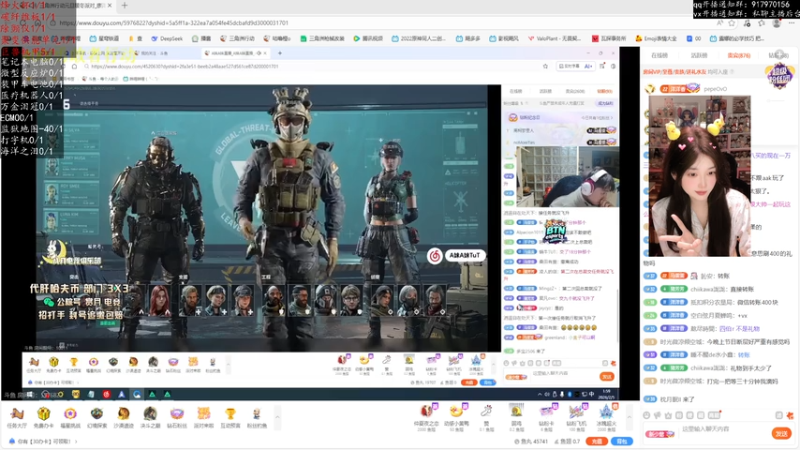Viewport: 800px width, 450px height.
Task: Open the 沙漠遗迹 activity icon
Action: click(123, 417)
